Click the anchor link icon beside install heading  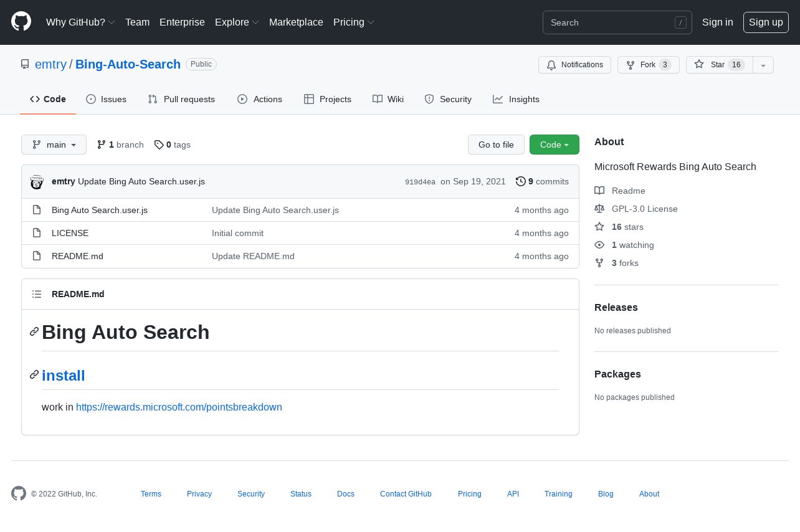tap(34, 374)
